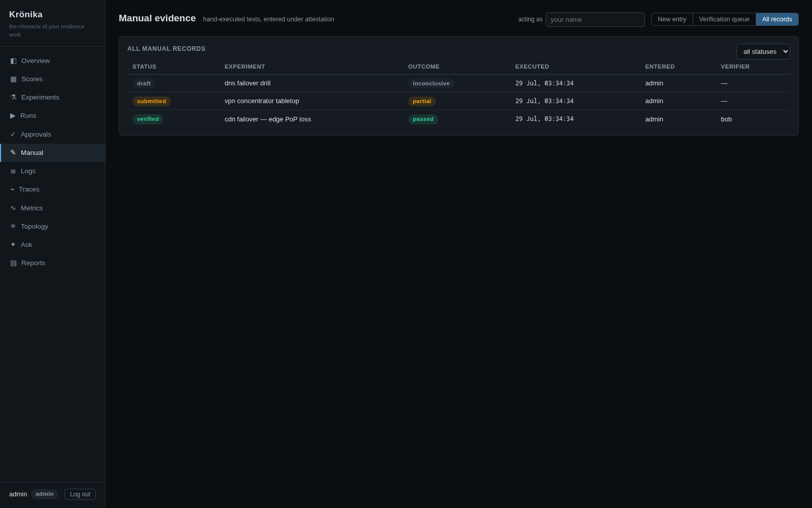The width and height of the screenshot is (812, 508).
Task: Click executed time in draft row
Action: point(544,83)
